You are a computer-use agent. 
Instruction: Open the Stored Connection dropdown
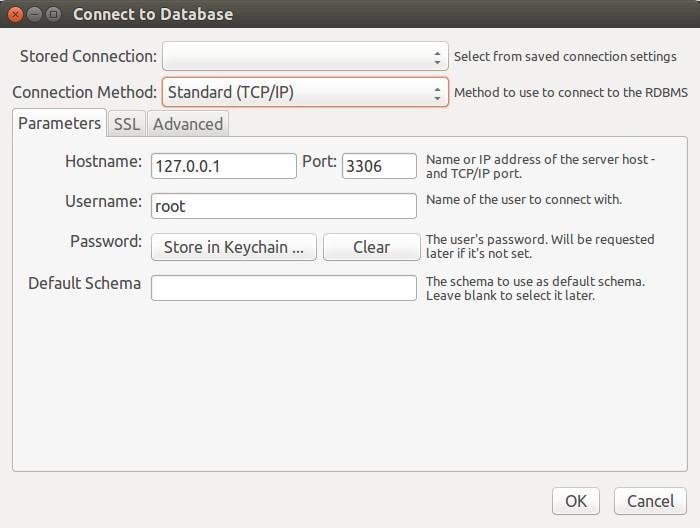coord(305,56)
